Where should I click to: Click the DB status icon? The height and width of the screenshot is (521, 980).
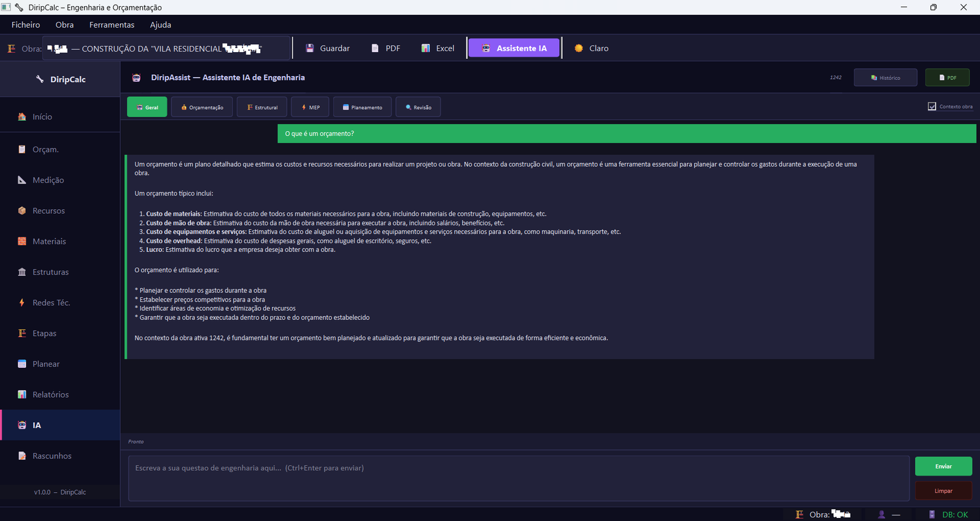coord(932,515)
